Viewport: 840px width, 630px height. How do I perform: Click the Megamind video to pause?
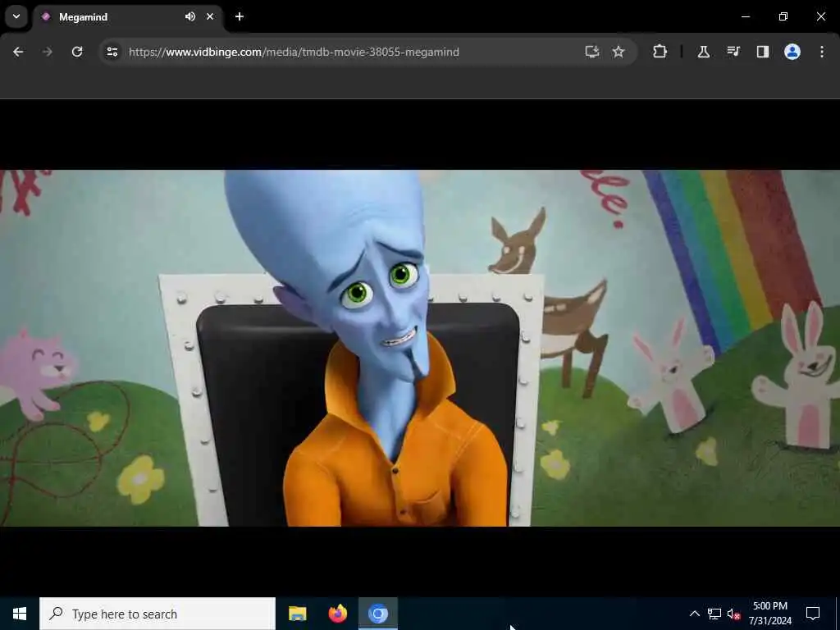[x=420, y=348]
